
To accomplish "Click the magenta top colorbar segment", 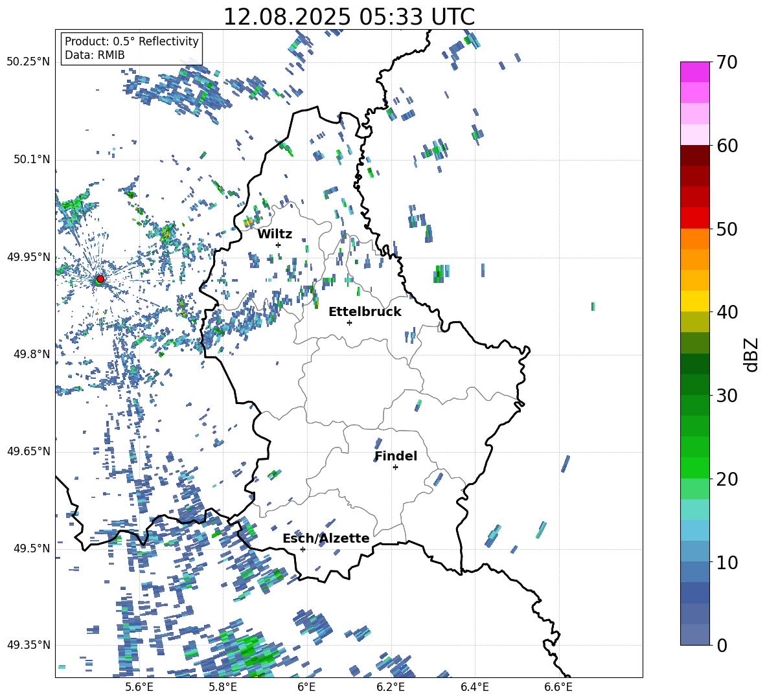I will tap(694, 73).
